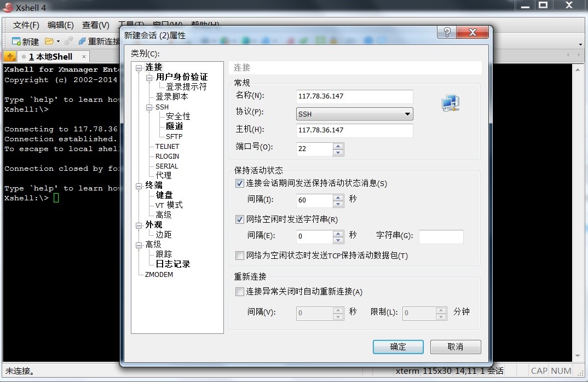The width and height of the screenshot is (588, 382).
Task: Close the 本地Shell tab with its x
Action: point(84,56)
